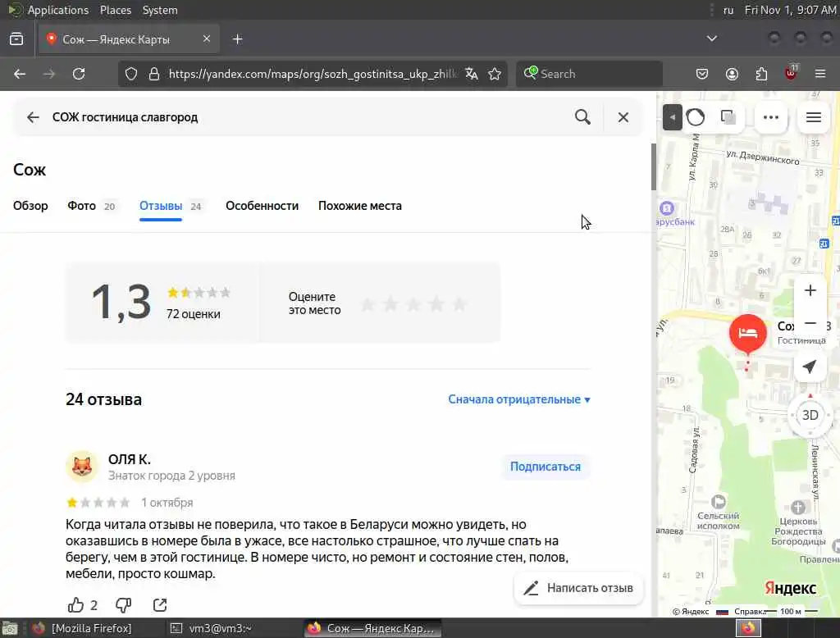The height and width of the screenshot is (638, 840).
Task: Click the red hotel map pin
Action: [747, 333]
